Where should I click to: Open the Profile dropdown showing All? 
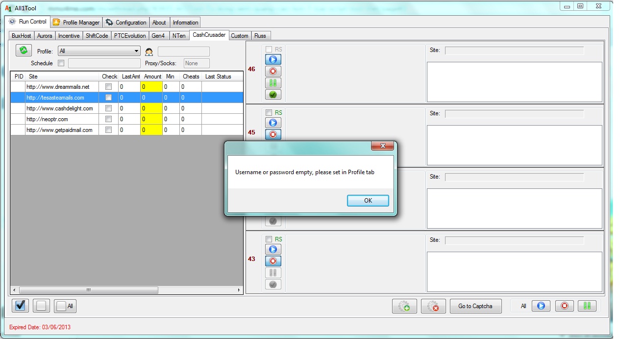[x=99, y=51]
